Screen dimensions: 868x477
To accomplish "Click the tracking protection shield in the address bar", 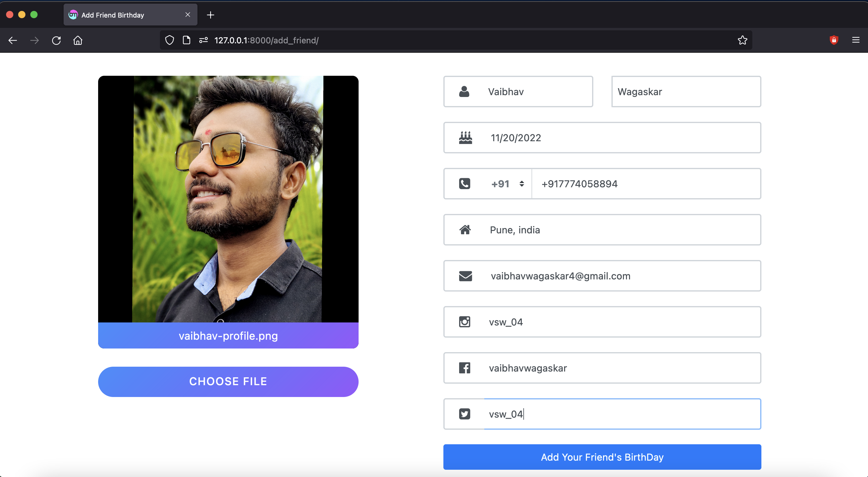I will point(170,40).
